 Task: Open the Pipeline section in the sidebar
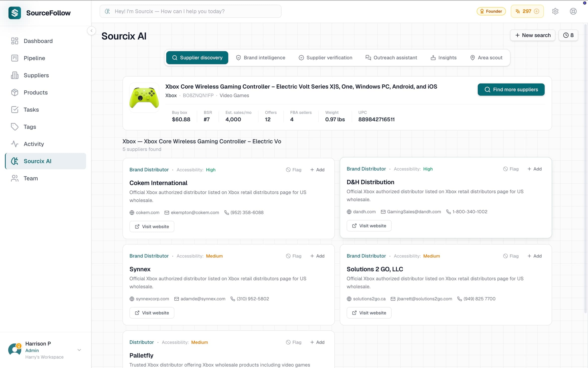[34, 58]
